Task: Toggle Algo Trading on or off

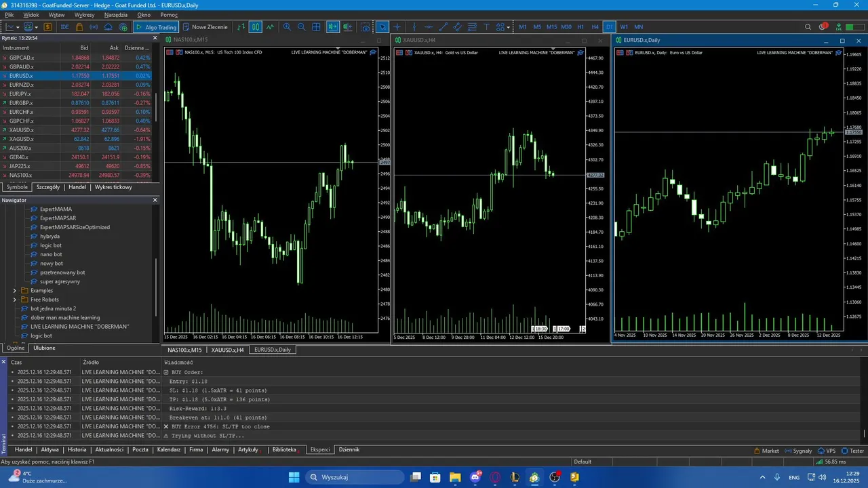Action: 156,27
